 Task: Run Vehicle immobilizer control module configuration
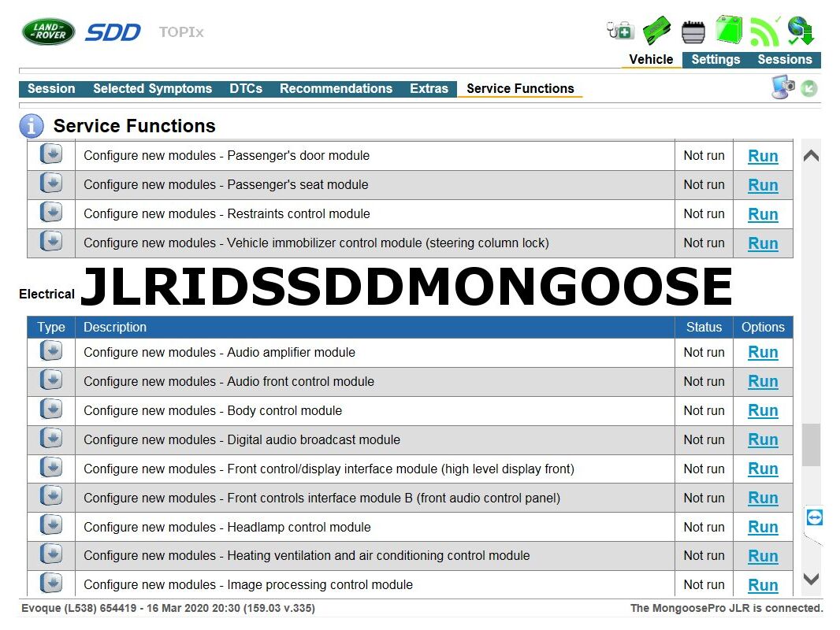click(762, 243)
